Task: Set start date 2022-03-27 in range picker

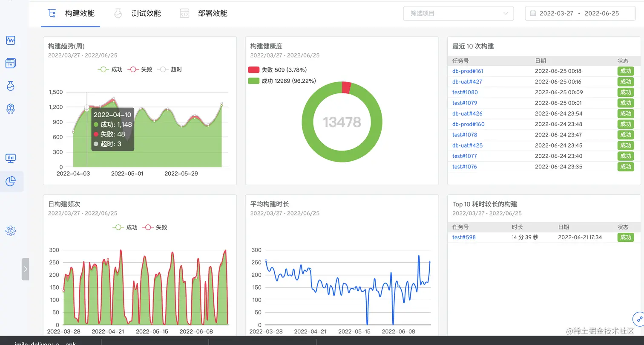Action: tap(556, 13)
